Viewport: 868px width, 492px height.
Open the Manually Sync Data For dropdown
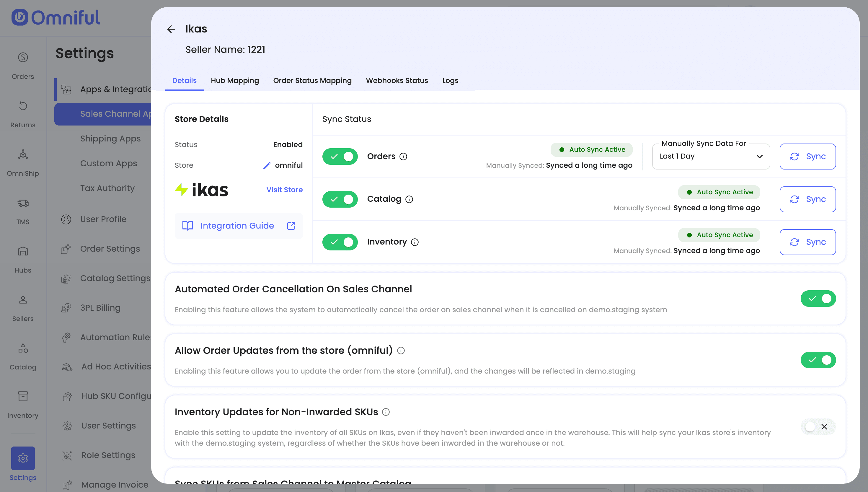tap(711, 157)
